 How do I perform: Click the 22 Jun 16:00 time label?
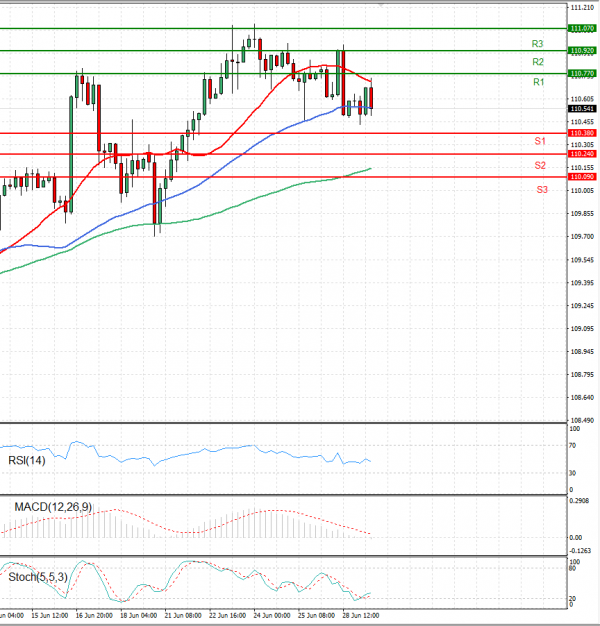[x=228, y=615]
